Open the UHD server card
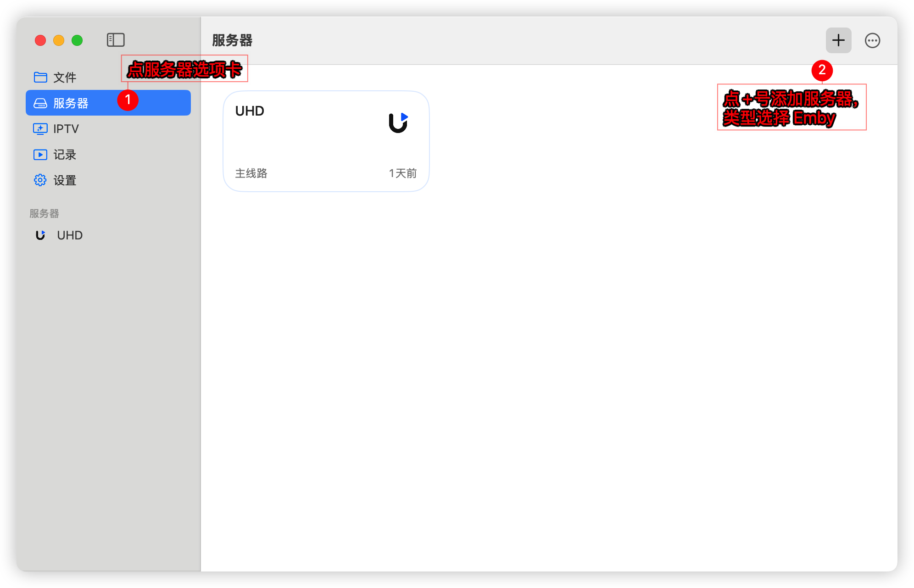This screenshot has height=588, width=914. (326, 141)
